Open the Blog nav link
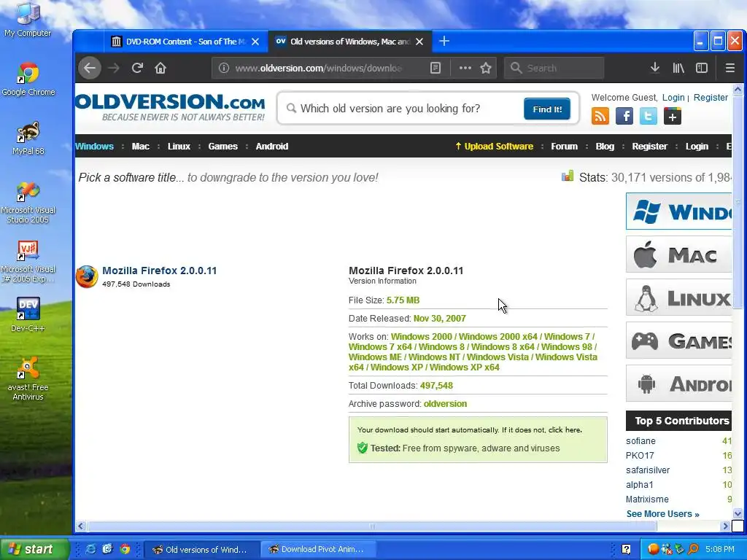Image resolution: width=747 pixels, height=560 pixels. point(605,146)
